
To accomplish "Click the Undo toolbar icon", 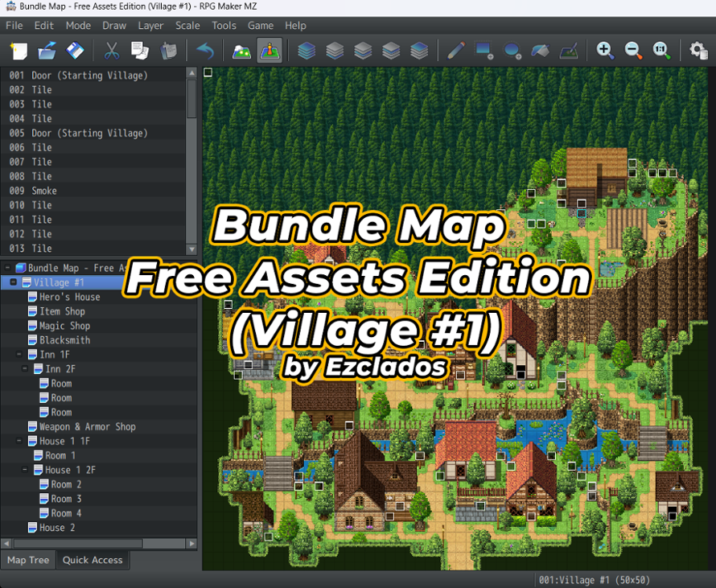I will pyautogui.click(x=206, y=50).
